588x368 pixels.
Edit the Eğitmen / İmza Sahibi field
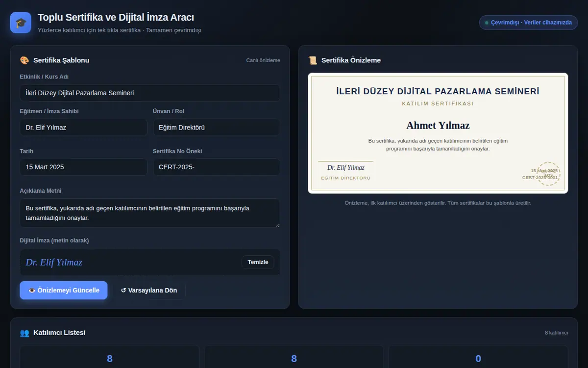pyautogui.click(x=83, y=128)
